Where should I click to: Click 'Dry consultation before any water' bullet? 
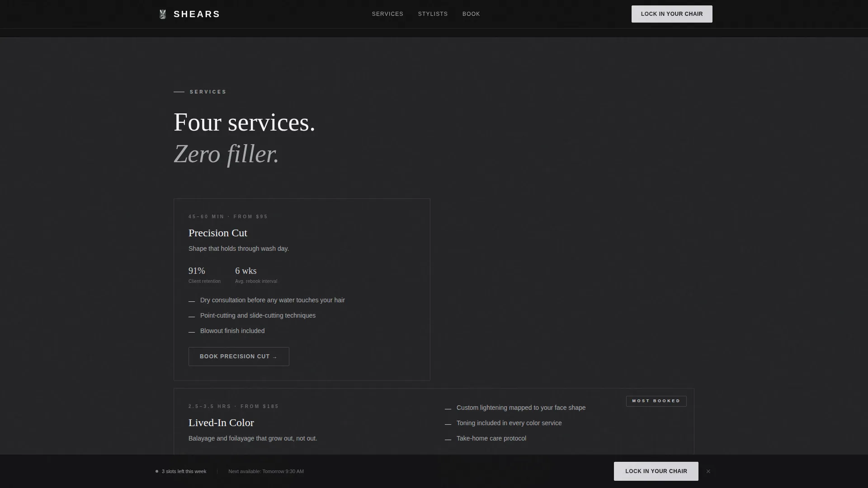tap(273, 300)
